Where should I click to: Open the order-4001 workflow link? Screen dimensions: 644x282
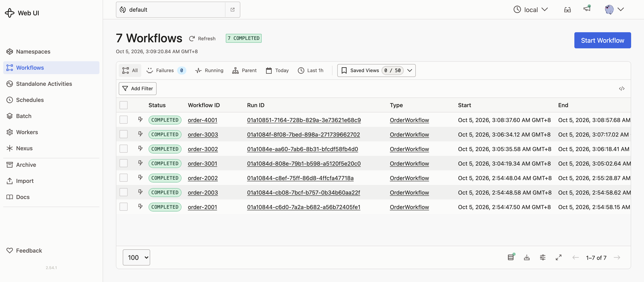click(202, 120)
